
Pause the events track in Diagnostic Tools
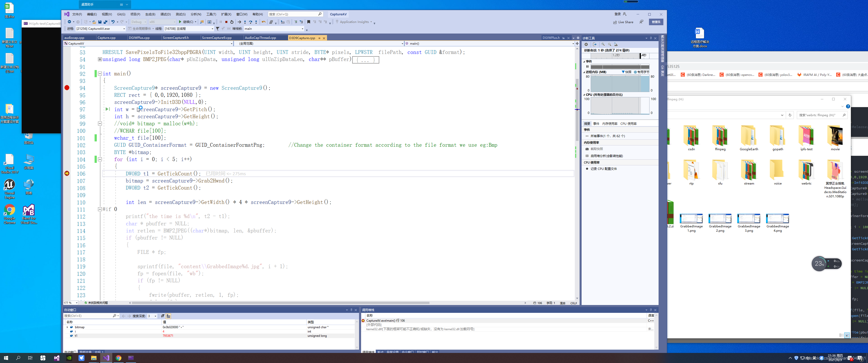tap(587, 67)
